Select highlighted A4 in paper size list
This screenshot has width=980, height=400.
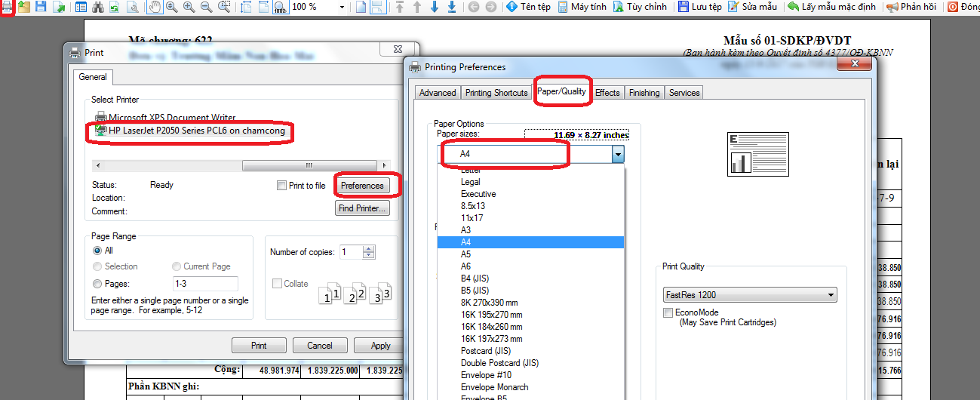click(530, 242)
